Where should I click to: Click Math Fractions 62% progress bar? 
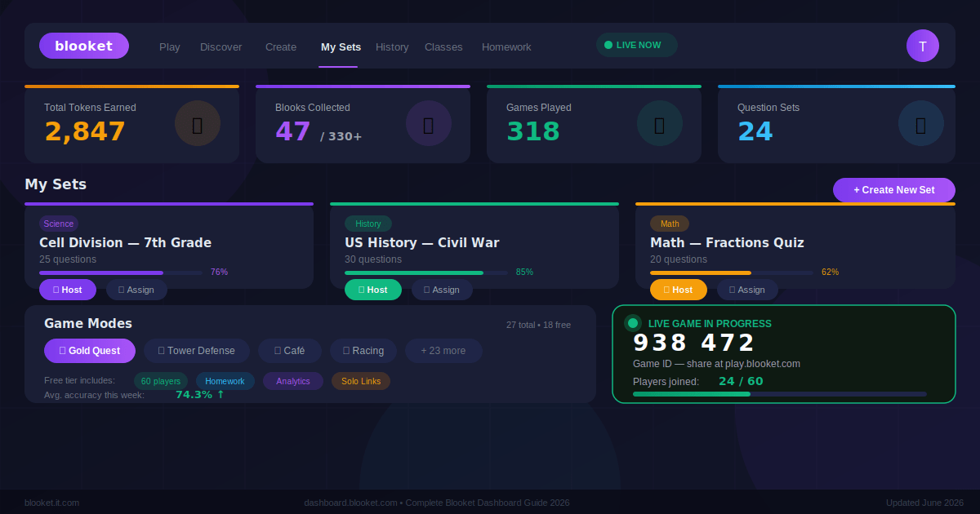pos(732,273)
